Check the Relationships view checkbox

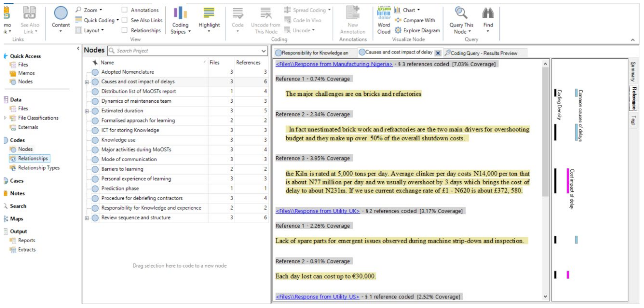(x=124, y=30)
